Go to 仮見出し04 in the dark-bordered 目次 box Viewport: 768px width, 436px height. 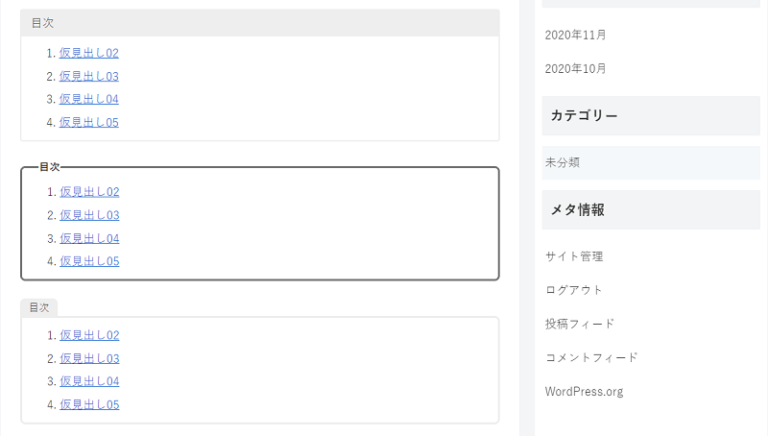click(89, 238)
